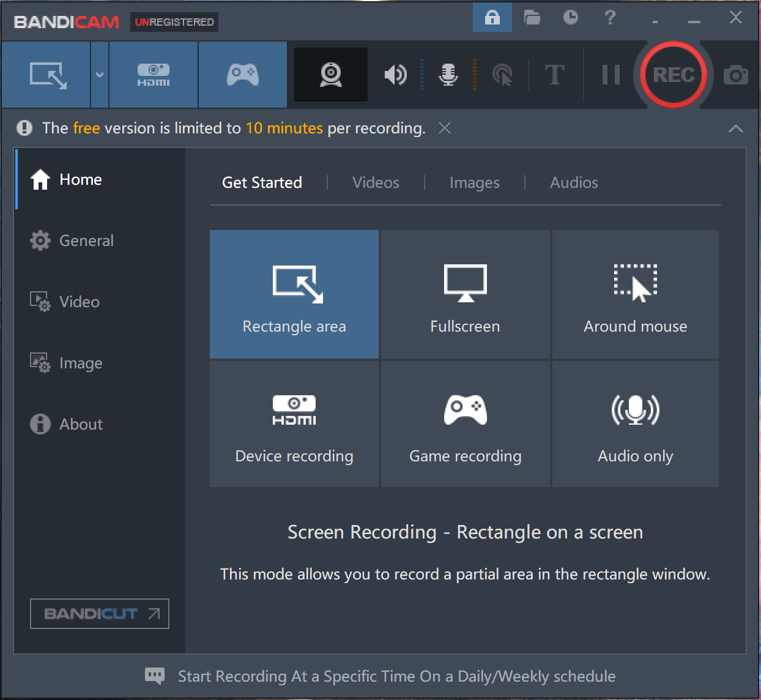This screenshot has width=761, height=700.
Task: Open the output folder icon
Action: (x=532, y=18)
